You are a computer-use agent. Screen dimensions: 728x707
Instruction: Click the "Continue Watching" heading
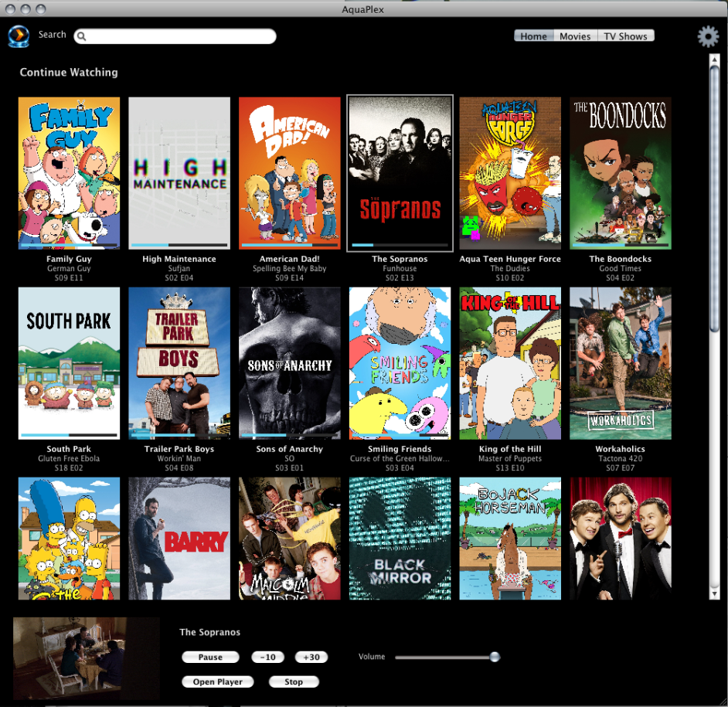[69, 73]
